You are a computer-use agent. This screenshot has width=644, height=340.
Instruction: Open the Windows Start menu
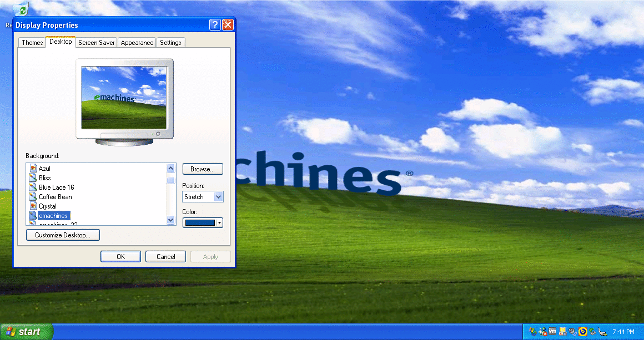tap(25, 332)
